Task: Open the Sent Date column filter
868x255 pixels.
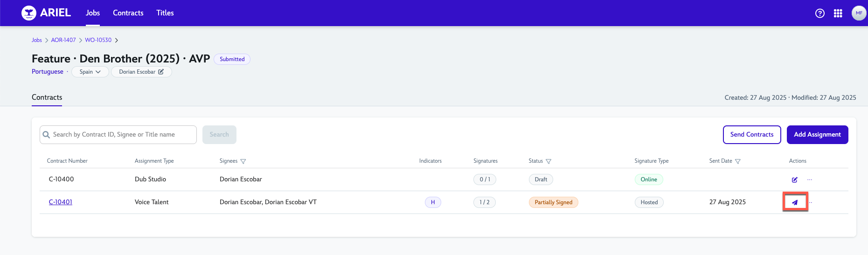Action: click(x=737, y=161)
